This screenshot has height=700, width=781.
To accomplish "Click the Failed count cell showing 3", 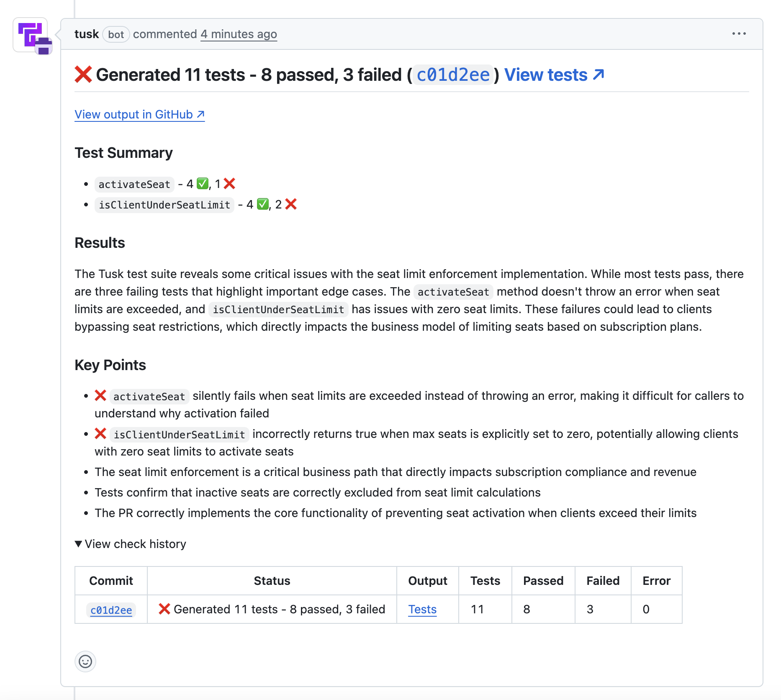I will point(603,609).
